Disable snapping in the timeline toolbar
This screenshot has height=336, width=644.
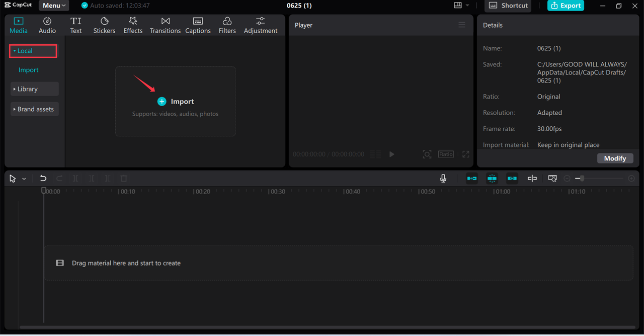(492, 178)
